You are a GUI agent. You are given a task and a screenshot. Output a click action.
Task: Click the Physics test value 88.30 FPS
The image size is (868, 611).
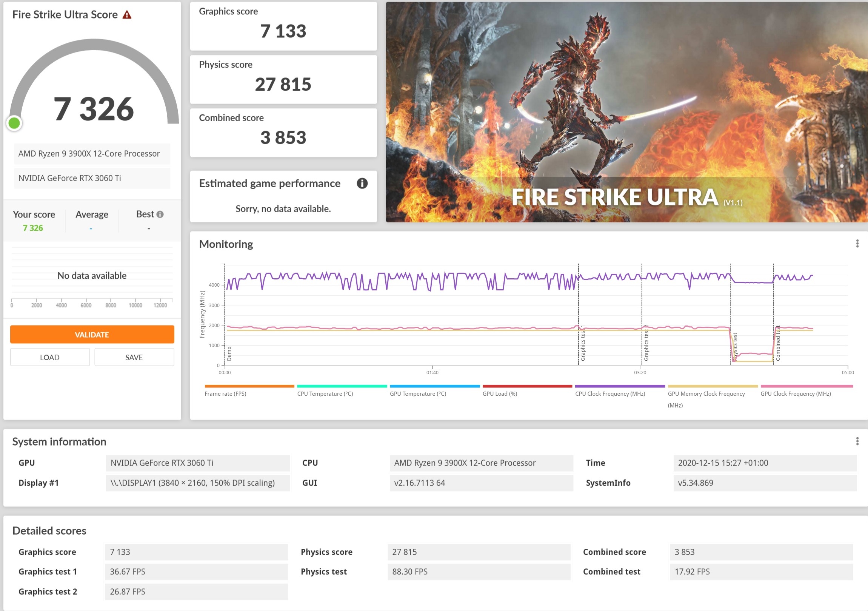pyautogui.click(x=479, y=571)
